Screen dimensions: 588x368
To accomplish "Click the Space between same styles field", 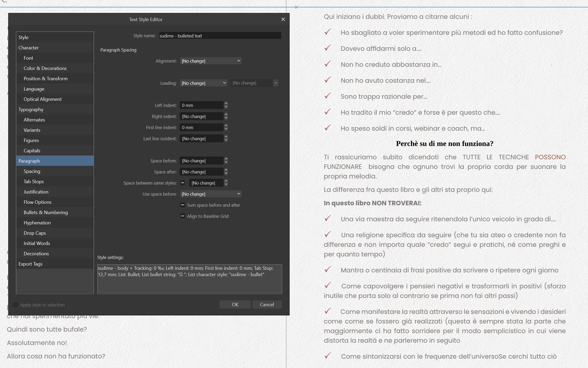I will [206, 183].
